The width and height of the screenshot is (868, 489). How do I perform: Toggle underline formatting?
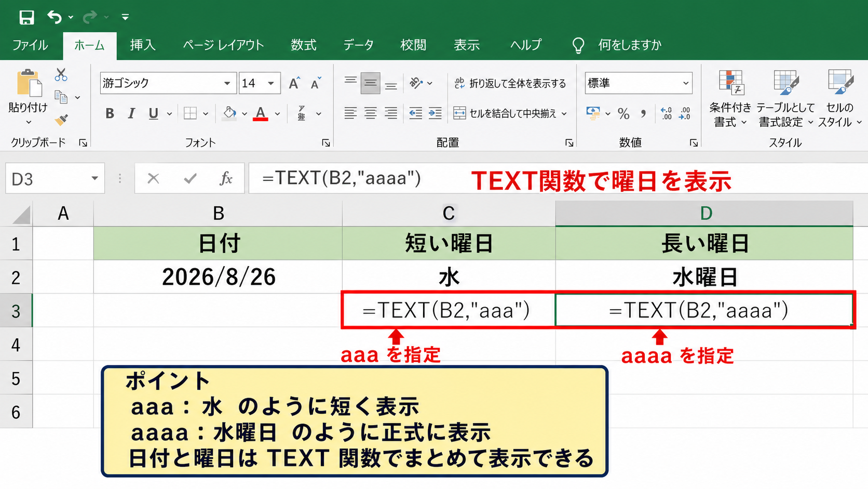[x=153, y=113]
